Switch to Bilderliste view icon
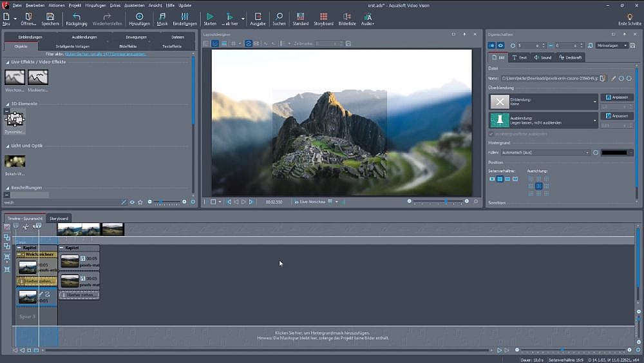 pyautogui.click(x=347, y=17)
